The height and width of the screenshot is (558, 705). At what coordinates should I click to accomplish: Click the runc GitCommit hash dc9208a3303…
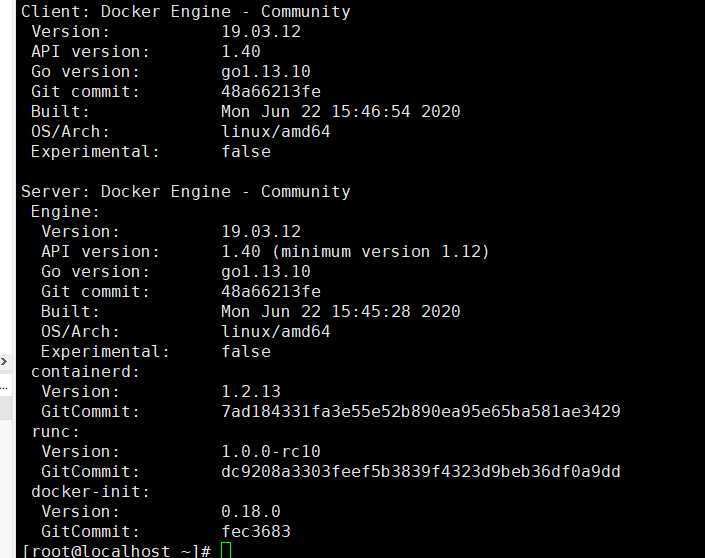[x=421, y=471]
